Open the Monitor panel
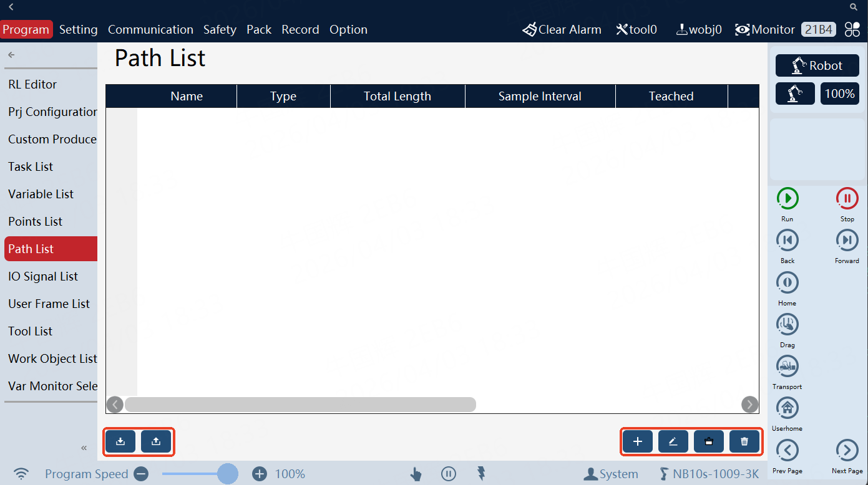Viewport: 868px width, 485px height. click(x=764, y=29)
